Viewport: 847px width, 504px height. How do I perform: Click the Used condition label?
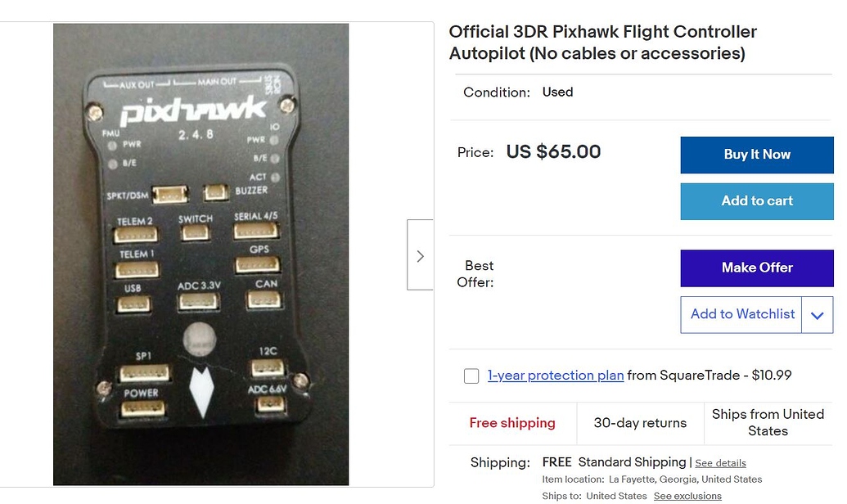pos(557,92)
